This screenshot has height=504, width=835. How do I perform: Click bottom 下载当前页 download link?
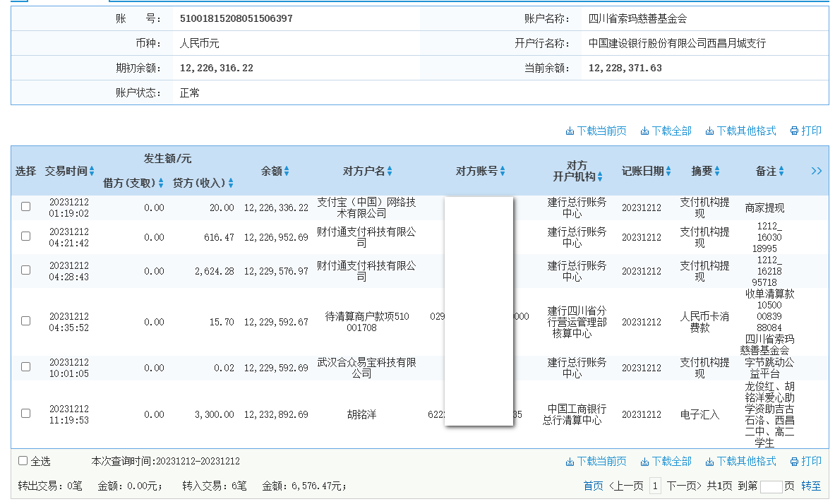[596, 462]
